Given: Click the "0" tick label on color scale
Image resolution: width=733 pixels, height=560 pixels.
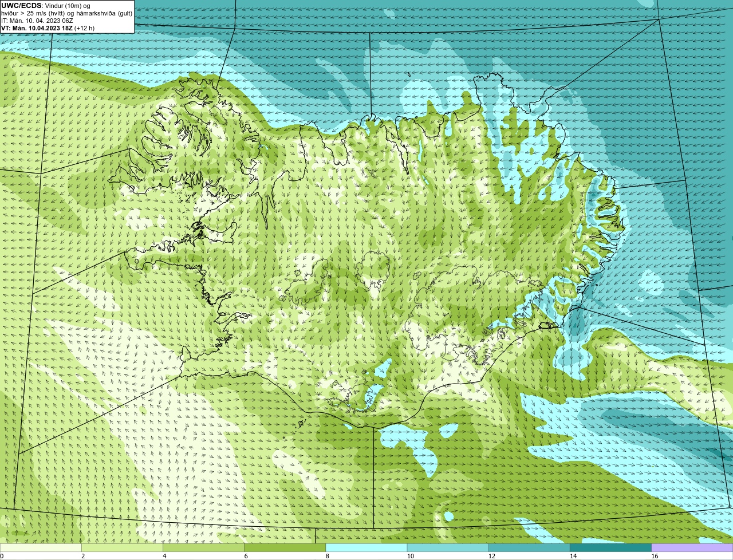Looking at the screenshot, I should 2,556.
